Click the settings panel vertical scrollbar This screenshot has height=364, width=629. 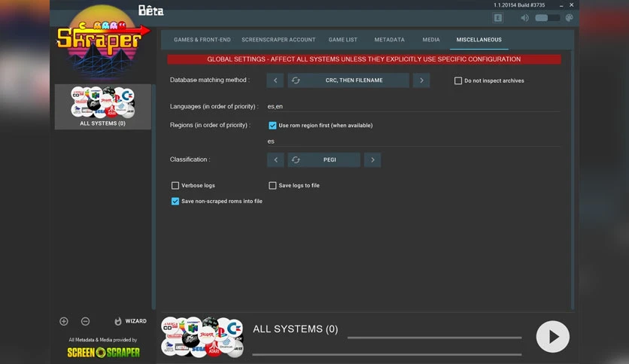click(573, 179)
